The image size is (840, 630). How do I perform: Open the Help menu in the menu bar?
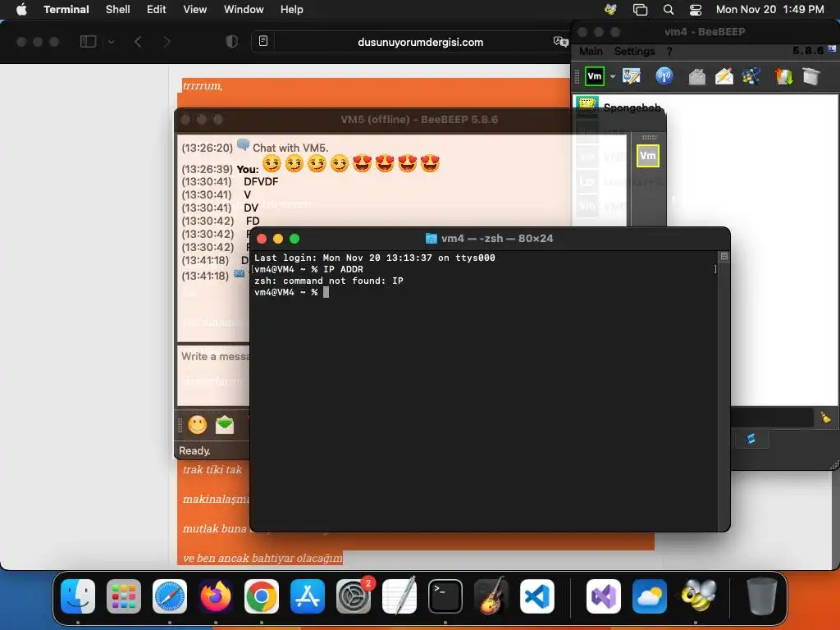click(292, 10)
